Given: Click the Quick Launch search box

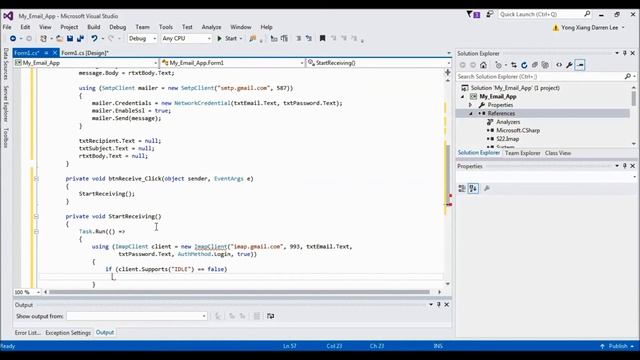Looking at the screenshot, I should point(544,14).
